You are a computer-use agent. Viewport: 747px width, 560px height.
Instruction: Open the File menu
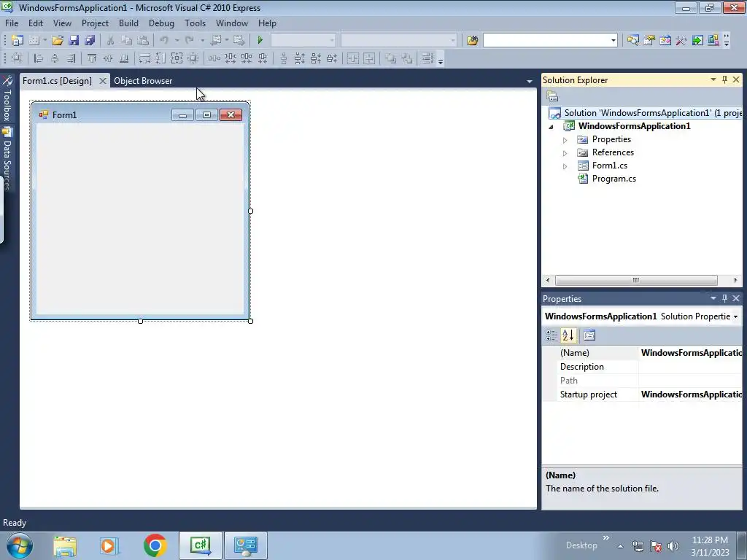12,23
